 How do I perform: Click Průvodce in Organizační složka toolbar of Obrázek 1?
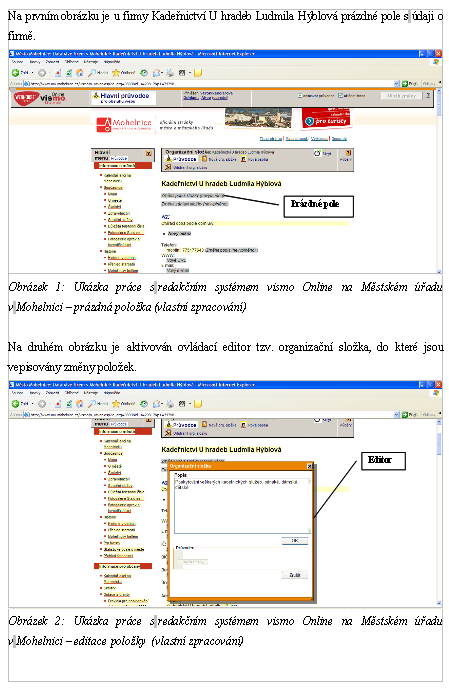tap(181, 159)
